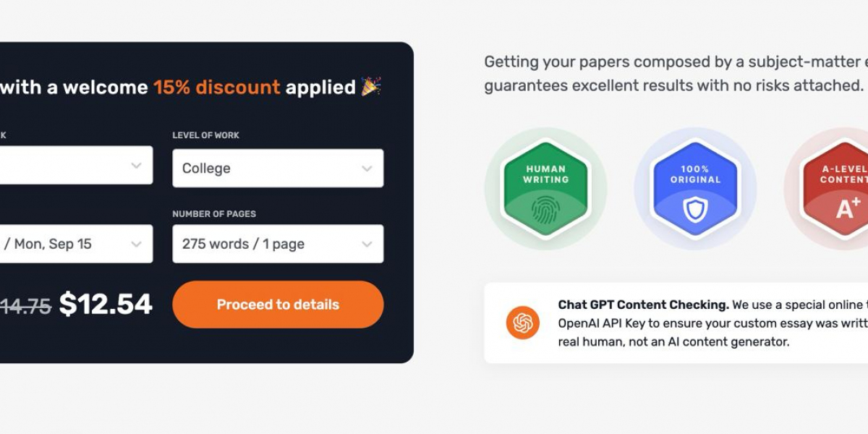Expand the College dropdown chevron
Image resolution: width=868 pixels, height=434 pixels.
pos(367,169)
